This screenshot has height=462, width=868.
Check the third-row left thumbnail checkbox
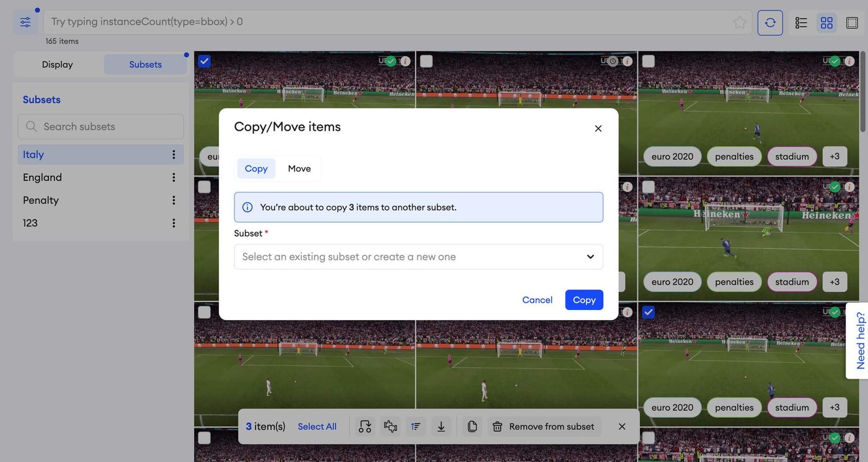point(205,313)
